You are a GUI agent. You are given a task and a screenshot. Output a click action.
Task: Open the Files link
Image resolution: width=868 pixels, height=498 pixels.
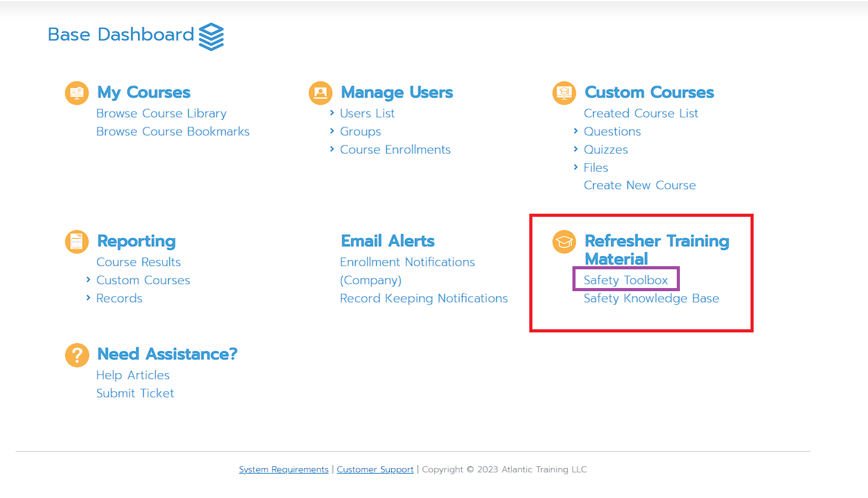pos(596,167)
